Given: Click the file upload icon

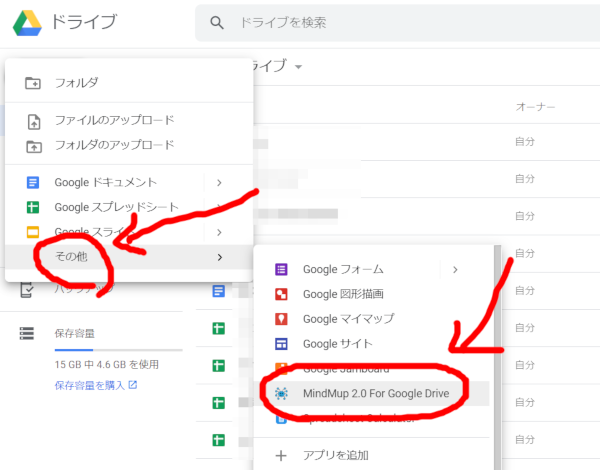Looking at the screenshot, I should coord(34,121).
